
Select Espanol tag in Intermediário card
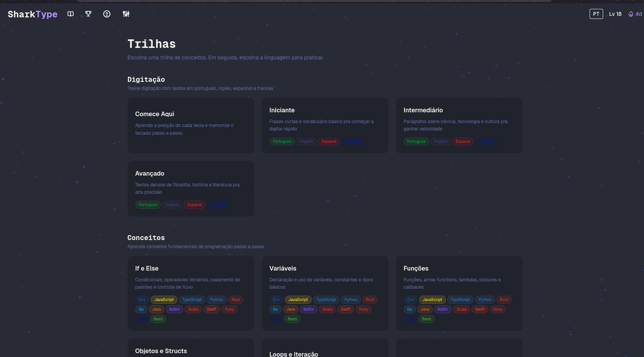tap(463, 141)
